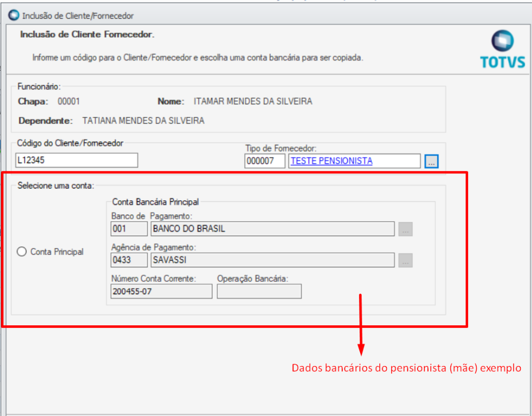Click the disabled agency lookup button beside SAVASSI
532x416 pixels.
click(405, 260)
